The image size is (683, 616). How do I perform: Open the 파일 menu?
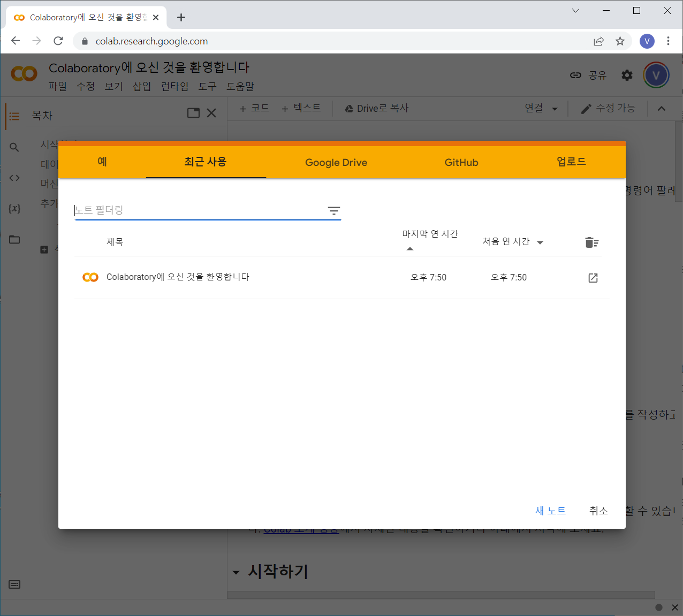57,86
